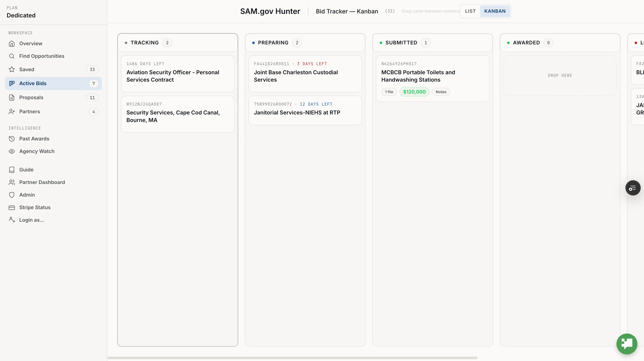The image size is (644, 361).
Task: Open Security Services Cape Cod Canal card
Action: click(x=178, y=114)
